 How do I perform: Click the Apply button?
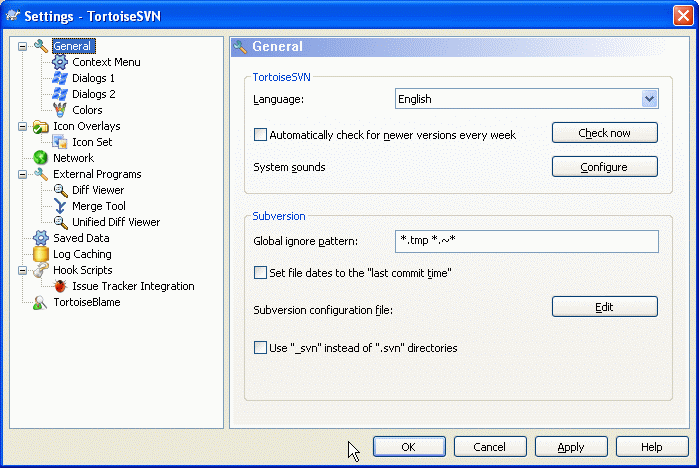tap(571, 447)
